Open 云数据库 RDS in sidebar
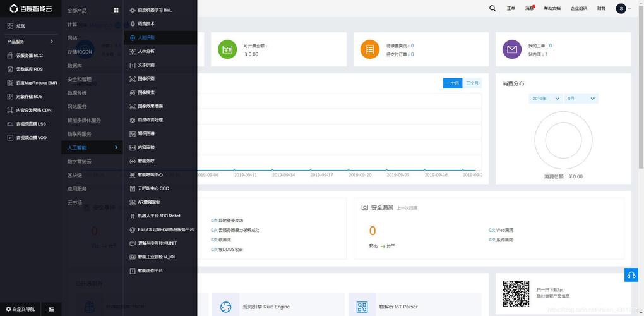Screen dimensions: 644x316 click(31, 69)
